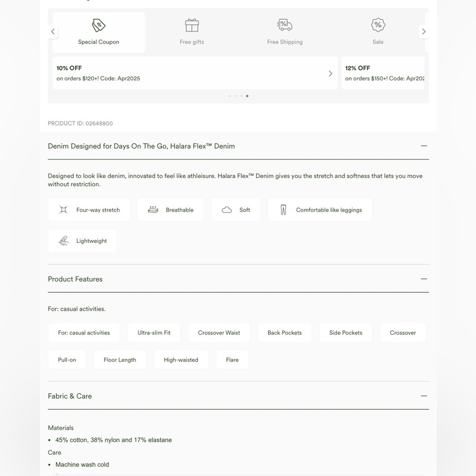Click the Back Pockets tag
Image resolution: width=476 pixels, height=476 pixels.
285,333
